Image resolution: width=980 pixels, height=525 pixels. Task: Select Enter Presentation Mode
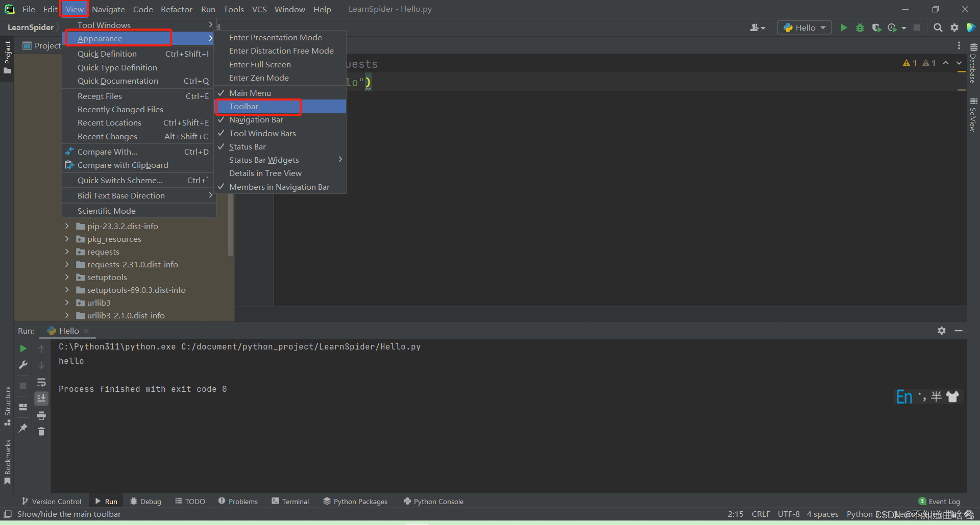click(280, 37)
